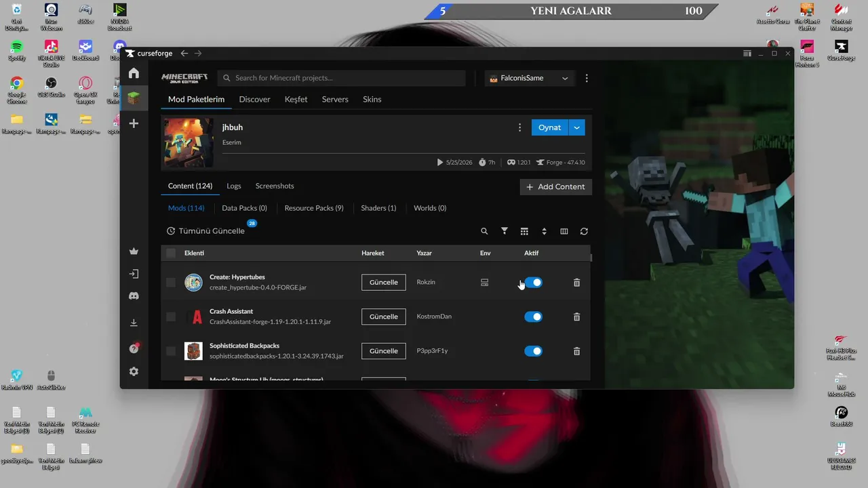Sort mods by the Yazar column header
Screen dimensions: 868x488
pyautogui.click(x=424, y=253)
